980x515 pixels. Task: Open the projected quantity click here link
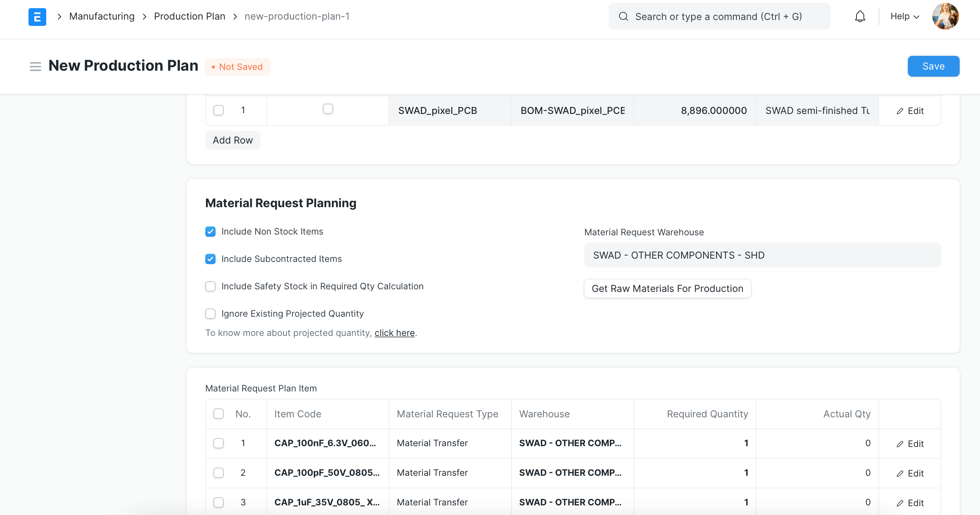394,333
